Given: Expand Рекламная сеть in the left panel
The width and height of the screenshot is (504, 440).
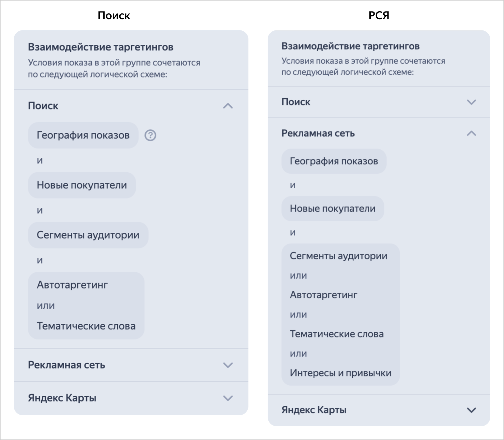Looking at the screenshot, I should [x=228, y=365].
